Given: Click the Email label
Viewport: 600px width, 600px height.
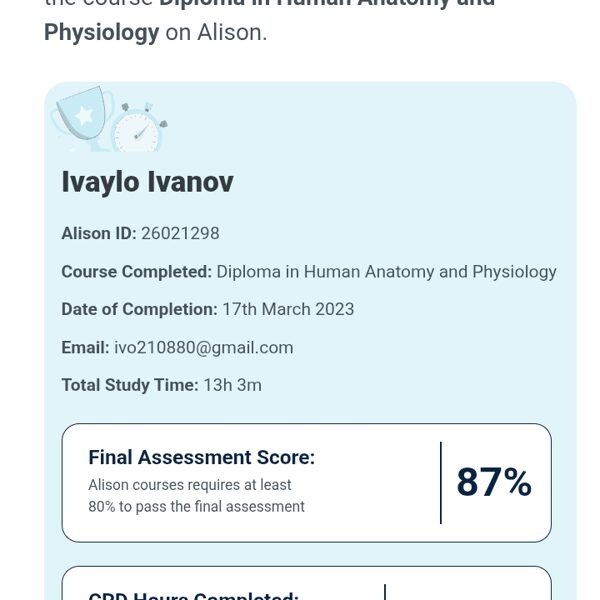Looking at the screenshot, I should click(85, 348).
